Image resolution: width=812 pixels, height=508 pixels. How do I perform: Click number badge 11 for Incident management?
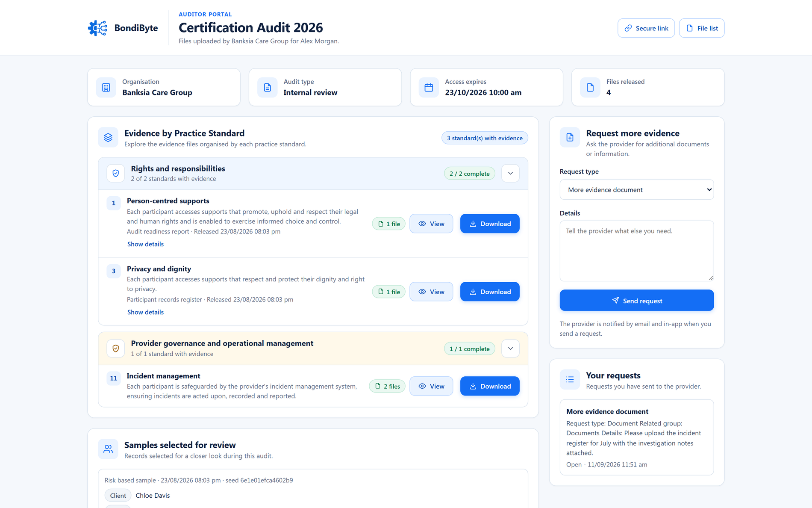pyautogui.click(x=114, y=378)
